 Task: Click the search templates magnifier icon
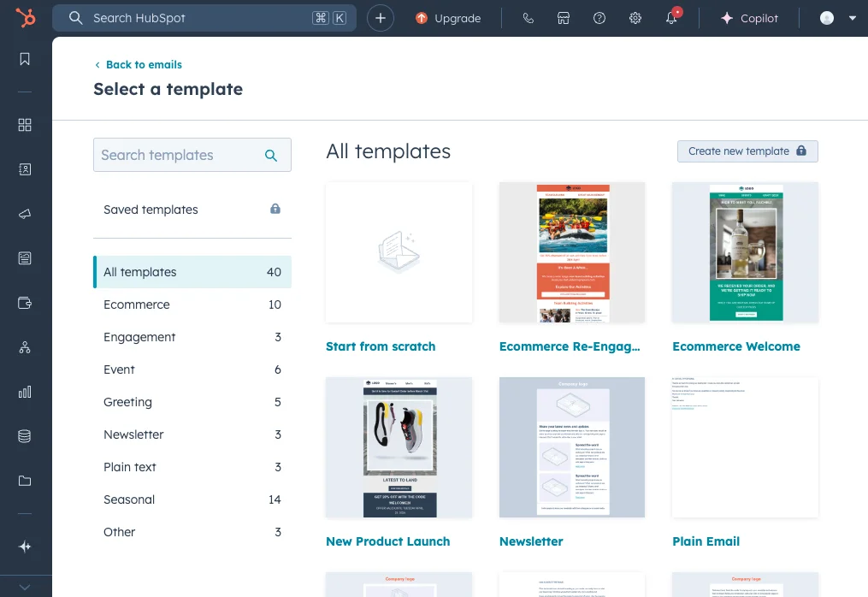click(271, 156)
